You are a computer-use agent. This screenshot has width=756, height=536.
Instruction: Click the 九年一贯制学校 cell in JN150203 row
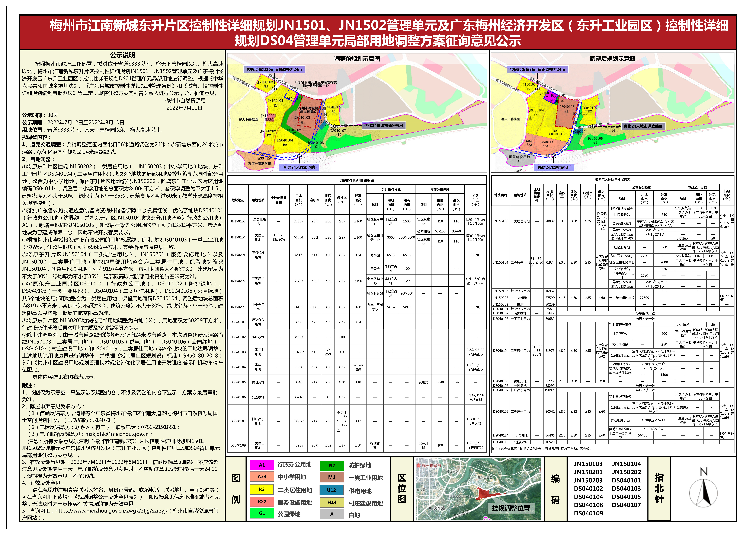click(x=375, y=307)
